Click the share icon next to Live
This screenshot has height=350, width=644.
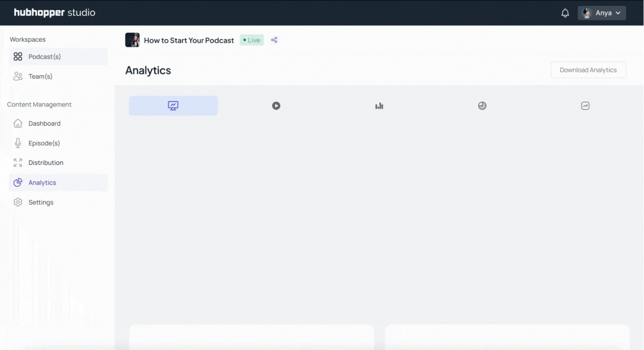[274, 40]
